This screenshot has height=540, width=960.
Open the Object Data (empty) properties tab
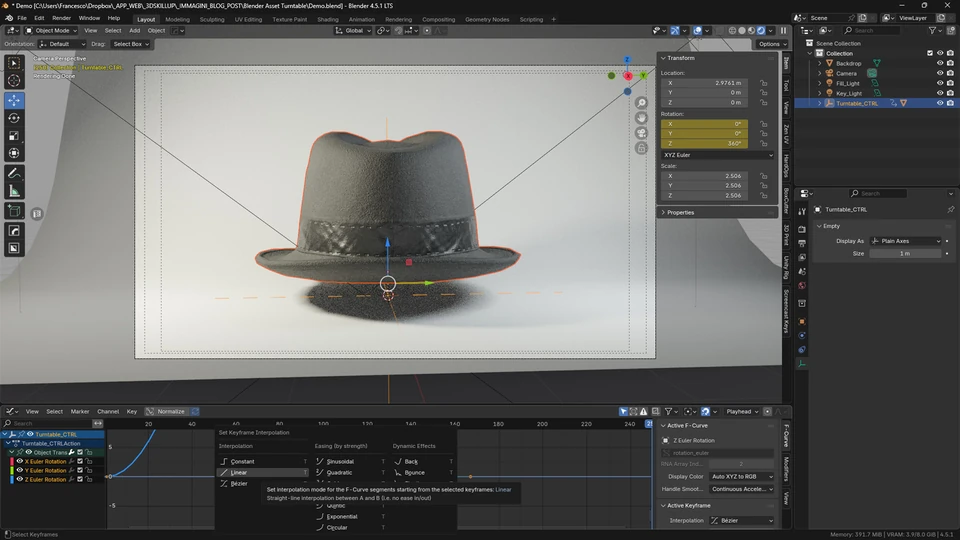pyautogui.click(x=802, y=364)
